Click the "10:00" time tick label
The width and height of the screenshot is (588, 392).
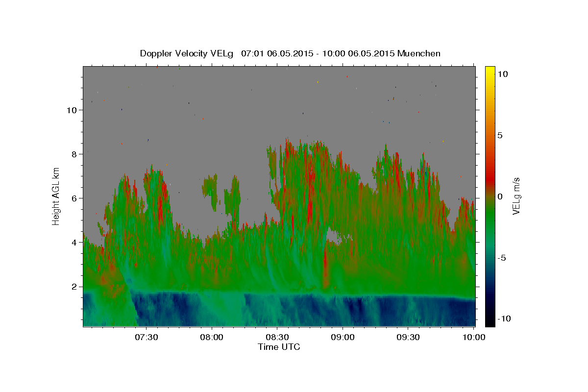[474, 337]
